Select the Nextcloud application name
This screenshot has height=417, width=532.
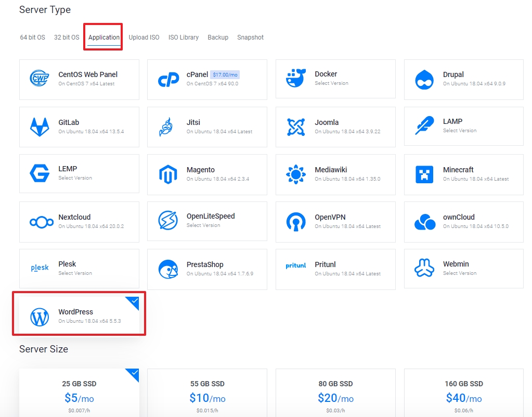point(74,217)
